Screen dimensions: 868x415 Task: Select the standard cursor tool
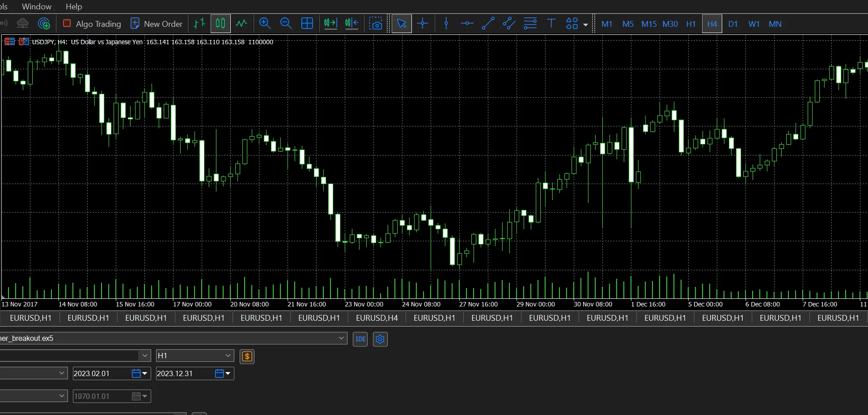402,24
